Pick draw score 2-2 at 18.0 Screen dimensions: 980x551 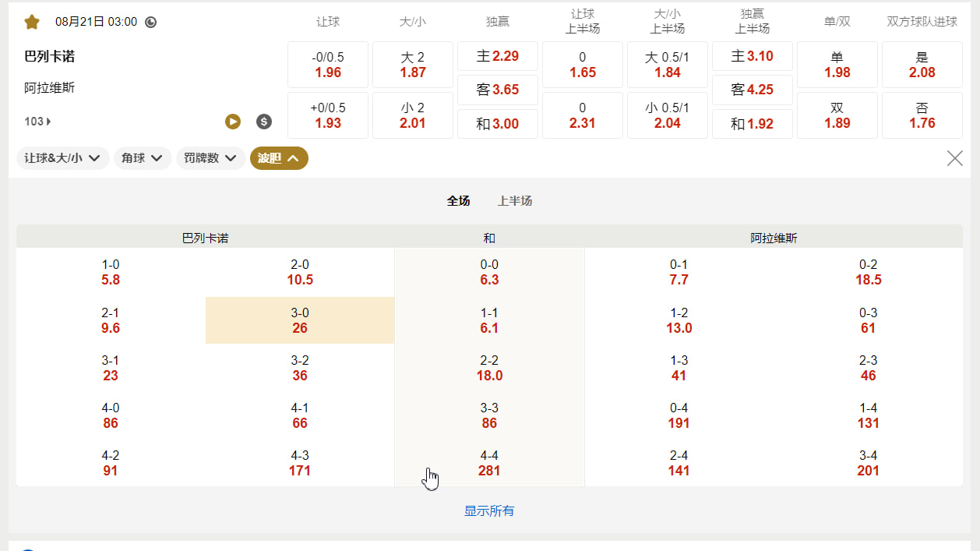click(489, 368)
